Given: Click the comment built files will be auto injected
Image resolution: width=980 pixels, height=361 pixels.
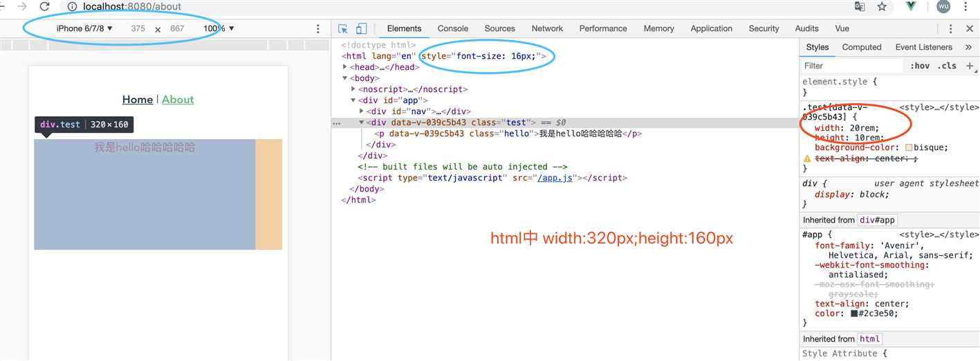Looking at the screenshot, I should pyautogui.click(x=463, y=167).
